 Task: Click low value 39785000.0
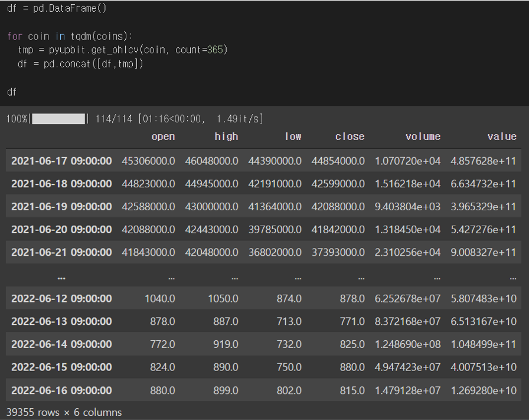point(275,230)
